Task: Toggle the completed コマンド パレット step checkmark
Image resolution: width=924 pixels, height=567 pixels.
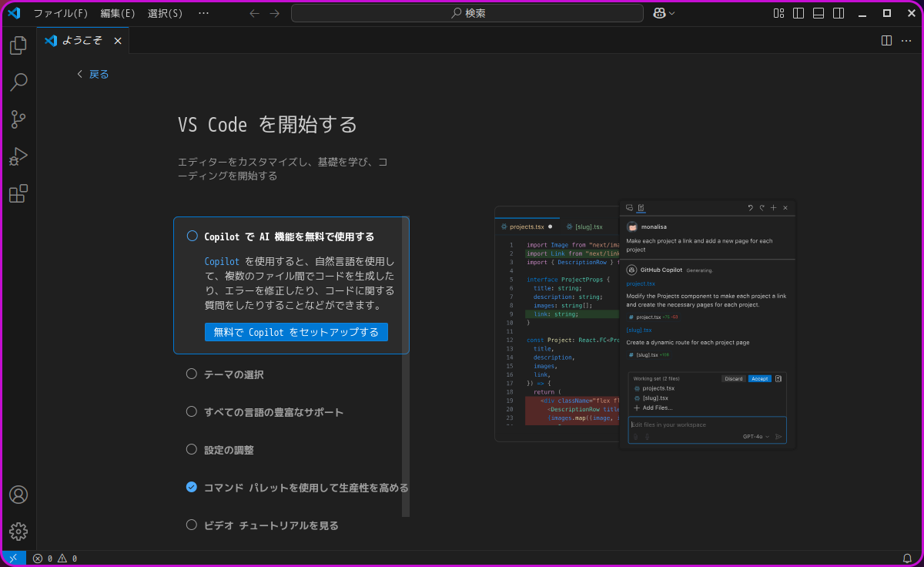Action: pos(192,487)
